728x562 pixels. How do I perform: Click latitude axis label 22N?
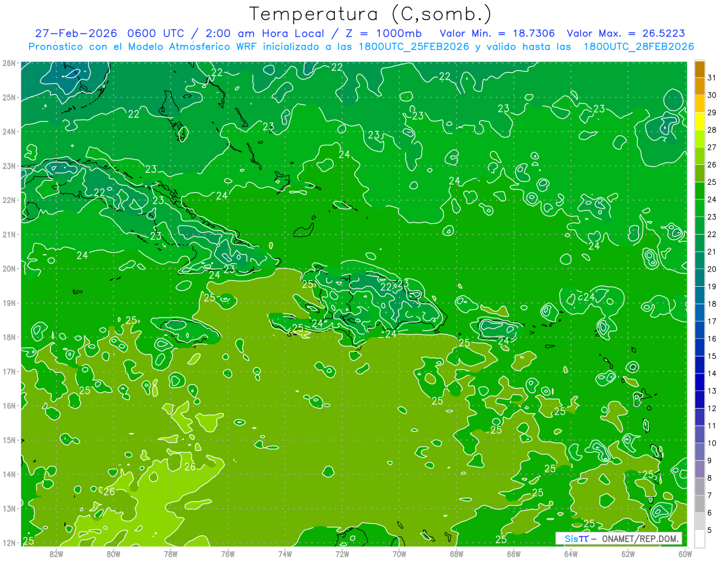(x=8, y=200)
